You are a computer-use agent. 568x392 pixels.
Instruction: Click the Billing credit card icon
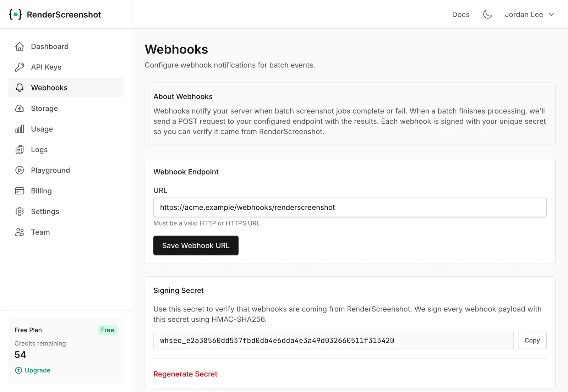(20, 191)
